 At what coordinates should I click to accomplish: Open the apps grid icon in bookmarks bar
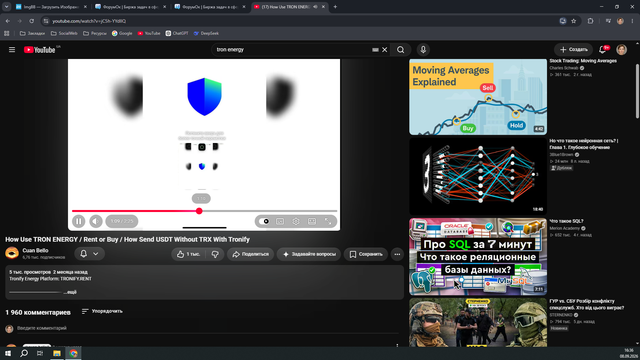click(x=7, y=33)
